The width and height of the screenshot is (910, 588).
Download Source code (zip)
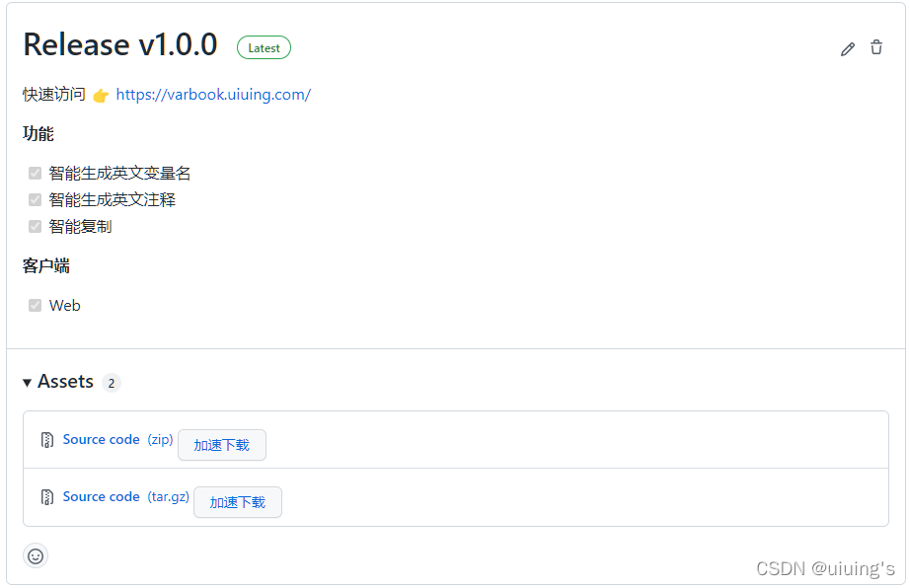click(101, 439)
